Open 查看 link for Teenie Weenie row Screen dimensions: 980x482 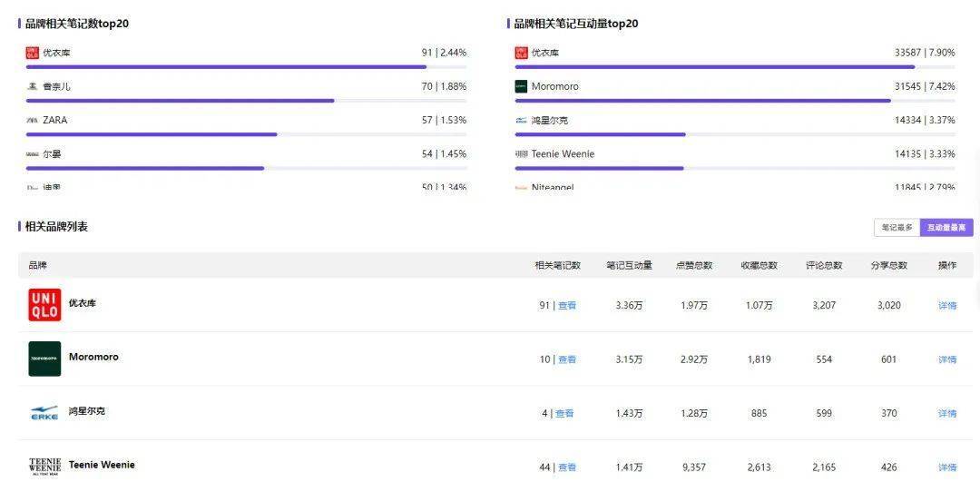click(x=567, y=467)
